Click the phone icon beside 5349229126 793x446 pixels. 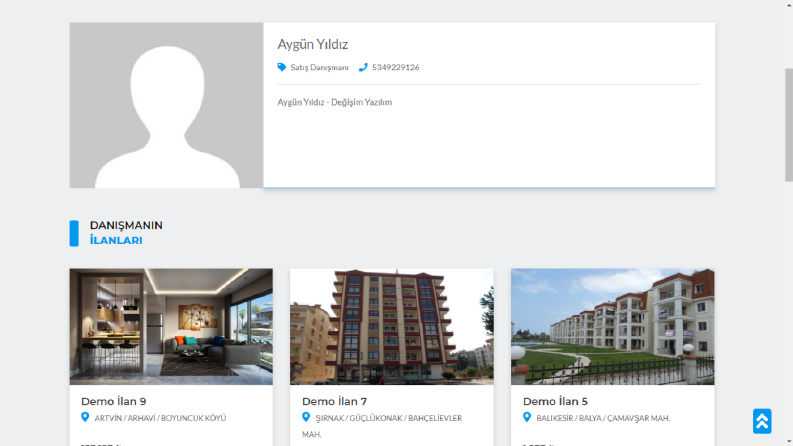(363, 67)
